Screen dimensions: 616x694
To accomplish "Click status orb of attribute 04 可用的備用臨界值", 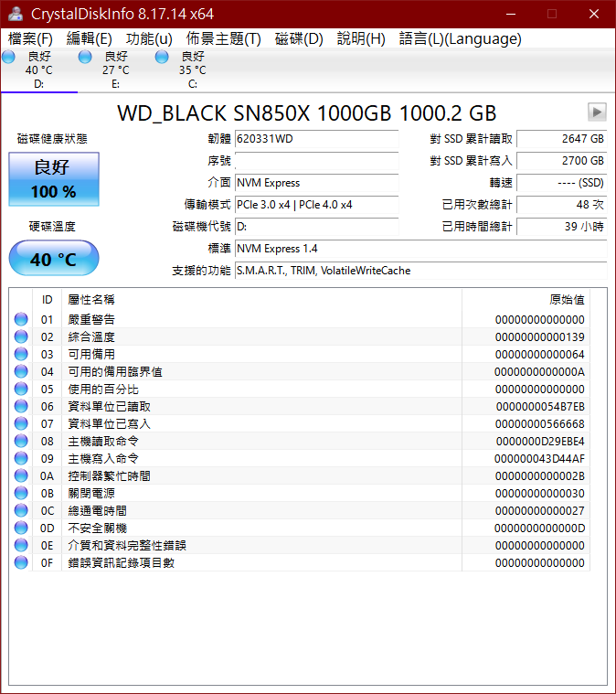I will [21, 371].
